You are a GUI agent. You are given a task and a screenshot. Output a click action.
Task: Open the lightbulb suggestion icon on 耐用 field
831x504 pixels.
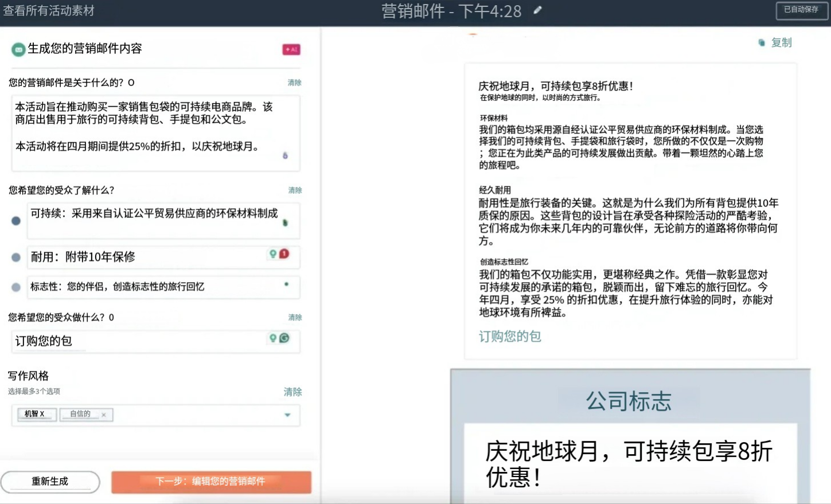tap(272, 254)
